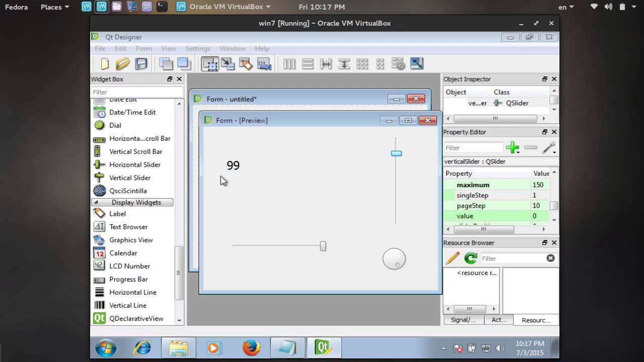Click the Windows Start button
The image size is (644, 362).
106,348
